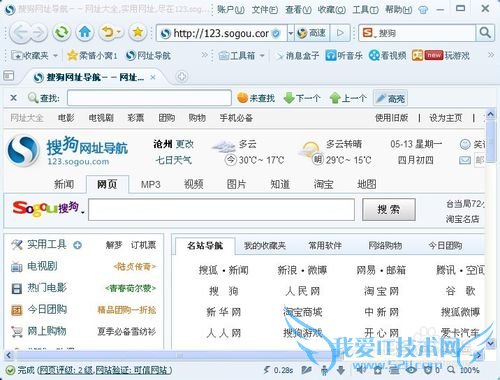Viewport: 500px width, 380px height.
Task: Expand the 收藏夹 dropdown arrow
Action: click(x=55, y=56)
